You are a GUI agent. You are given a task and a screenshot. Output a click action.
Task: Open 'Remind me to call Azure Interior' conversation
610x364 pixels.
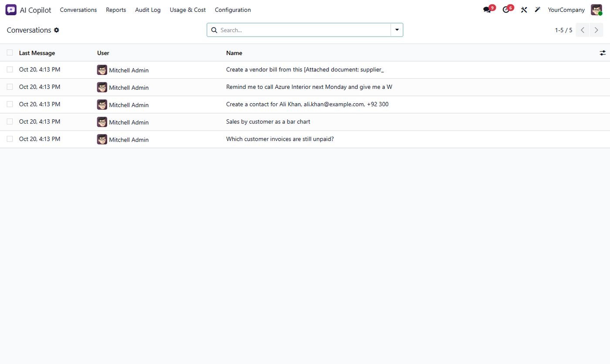click(x=309, y=87)
